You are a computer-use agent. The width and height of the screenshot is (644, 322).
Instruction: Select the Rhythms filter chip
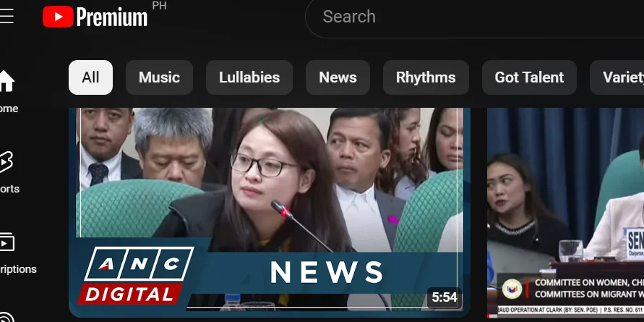point(426,77)
